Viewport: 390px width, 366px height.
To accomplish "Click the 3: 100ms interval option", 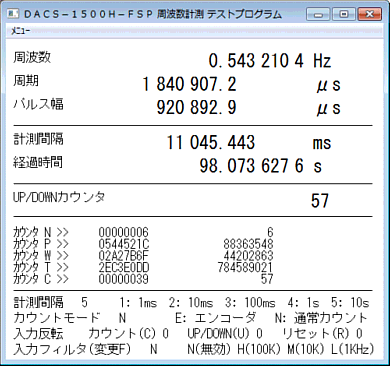I will (x=250, y=303).
